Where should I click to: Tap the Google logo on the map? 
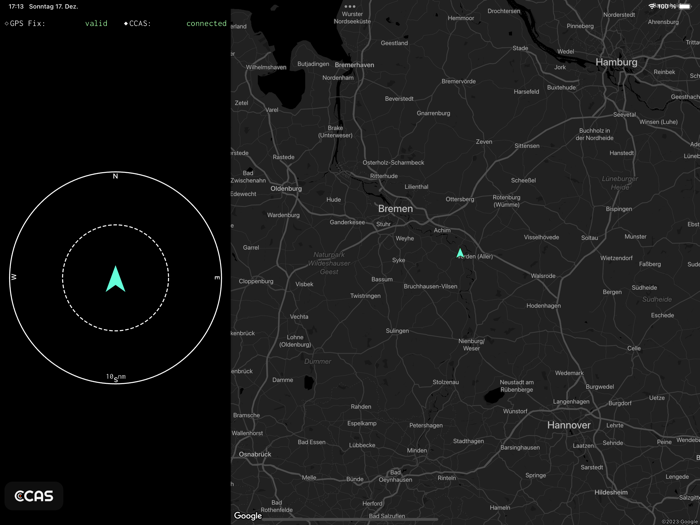point(248,516)
